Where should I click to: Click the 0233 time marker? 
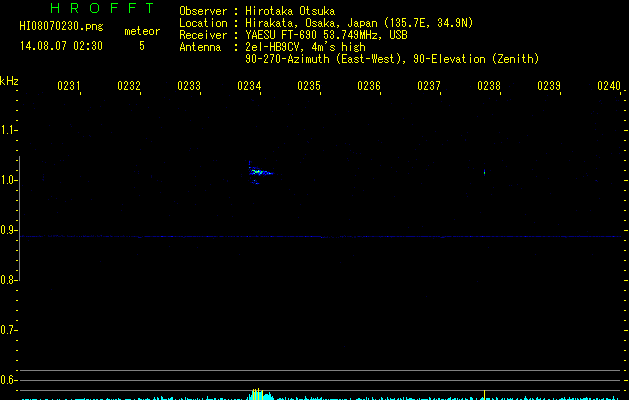[189, 86]
